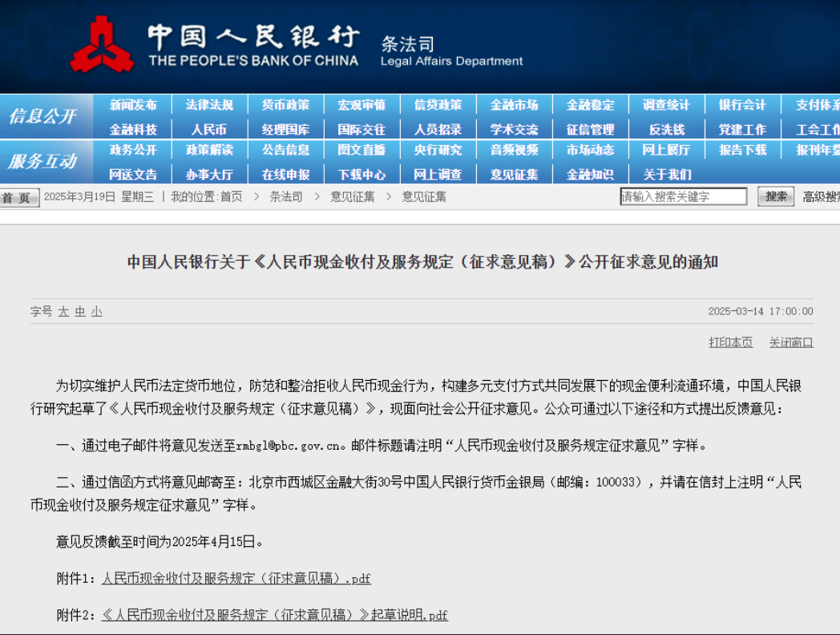
Task: Go to 意见征集 in the navigation menu
Action: click(x=514, y=174)
